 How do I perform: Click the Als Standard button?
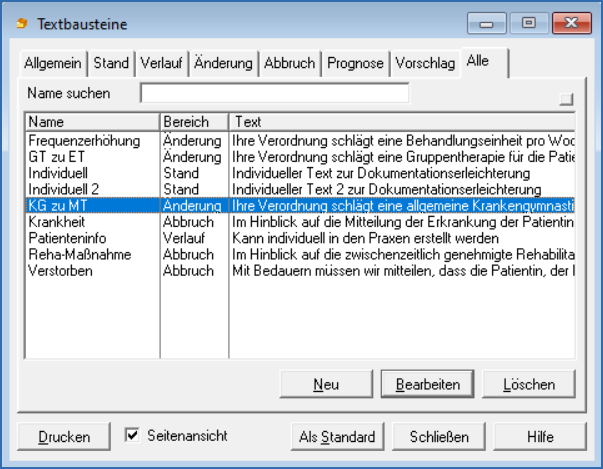pos(337,437)
